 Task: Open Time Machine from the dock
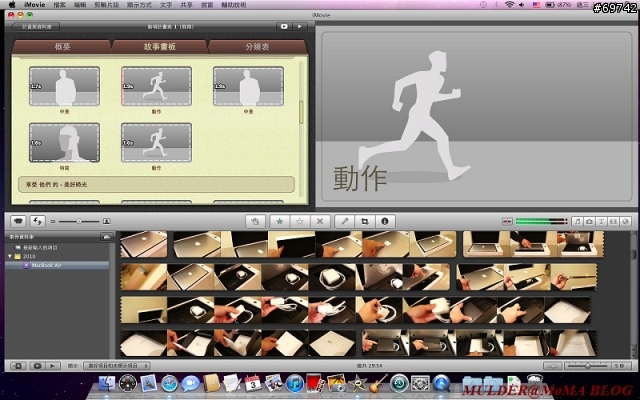coord(399,384)
